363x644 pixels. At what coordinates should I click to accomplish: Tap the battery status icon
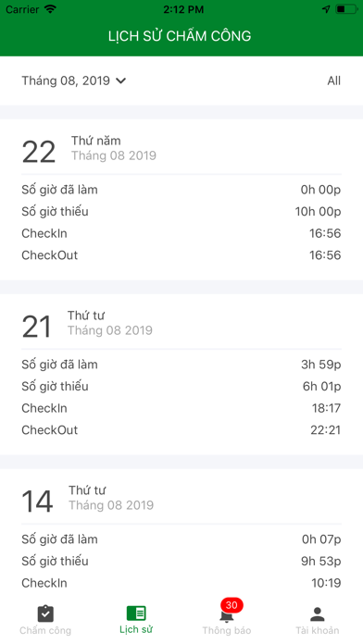point(346,9)
